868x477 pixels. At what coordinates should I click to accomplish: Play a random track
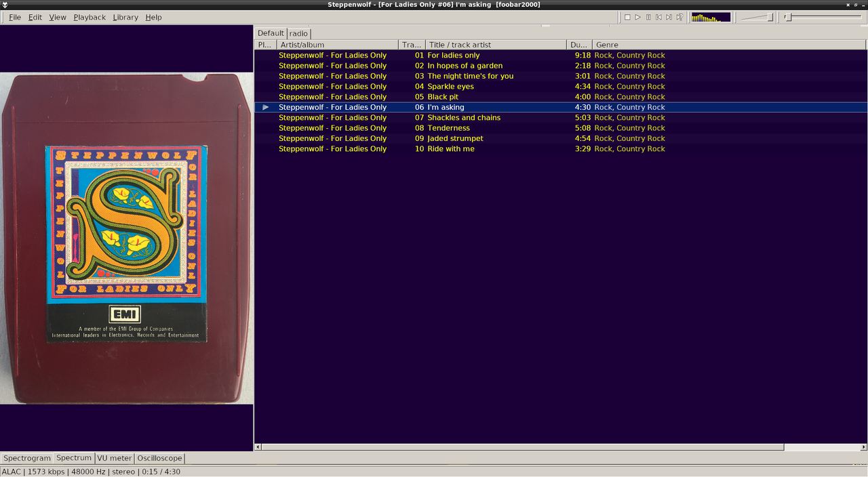point(679,17)
